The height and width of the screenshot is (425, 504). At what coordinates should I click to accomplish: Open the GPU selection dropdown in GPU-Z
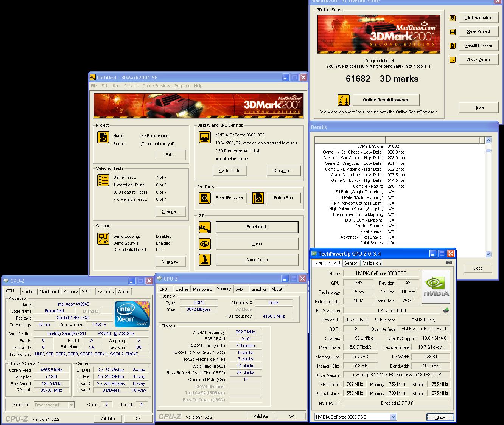tap(393, 417)
